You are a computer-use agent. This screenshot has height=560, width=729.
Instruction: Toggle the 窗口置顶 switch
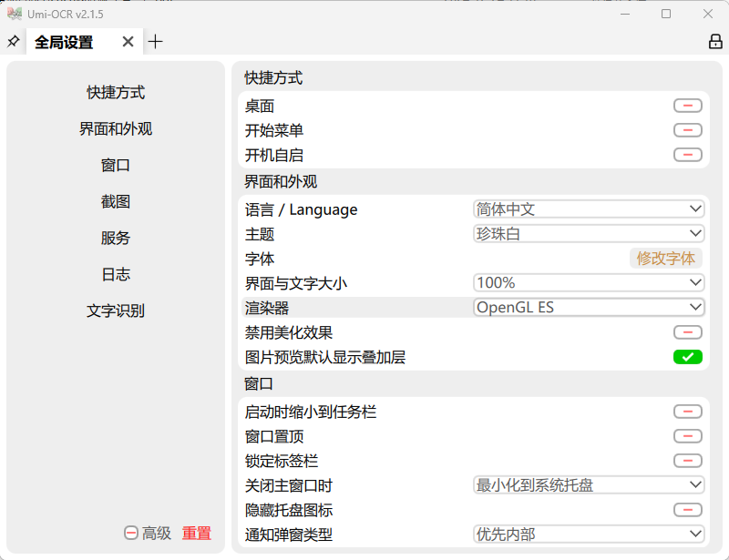pyautogui.click(x=688, y=436)
